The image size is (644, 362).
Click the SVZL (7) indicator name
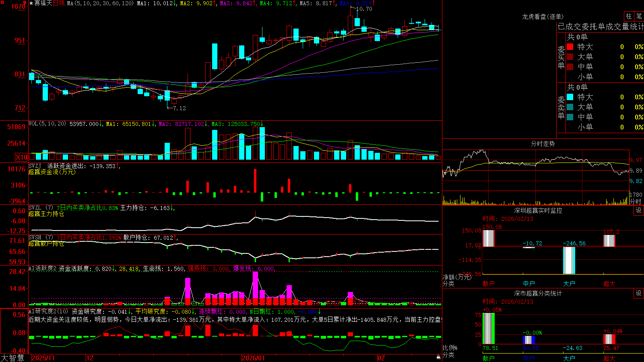pos(41,208)
